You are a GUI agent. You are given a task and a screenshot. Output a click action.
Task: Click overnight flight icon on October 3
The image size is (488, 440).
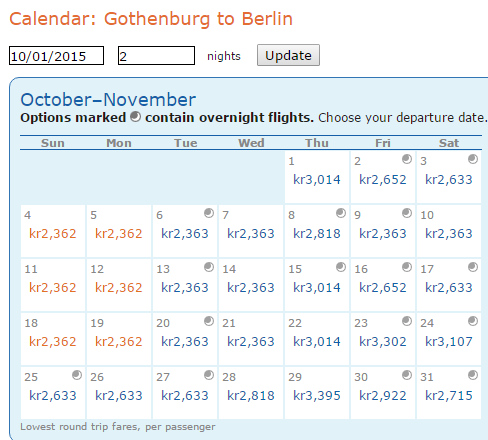point(473,159)
